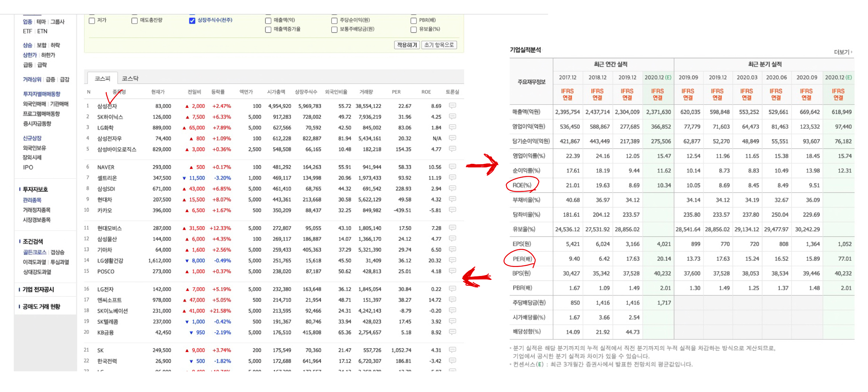Image resolution: width=868 pixels, height=392 pixels.
Task: Check the PBR(배) checkbox
Action: coord(414,21)
